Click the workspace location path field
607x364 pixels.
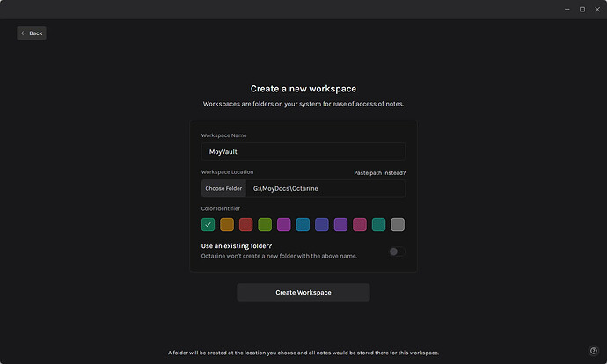325,188
